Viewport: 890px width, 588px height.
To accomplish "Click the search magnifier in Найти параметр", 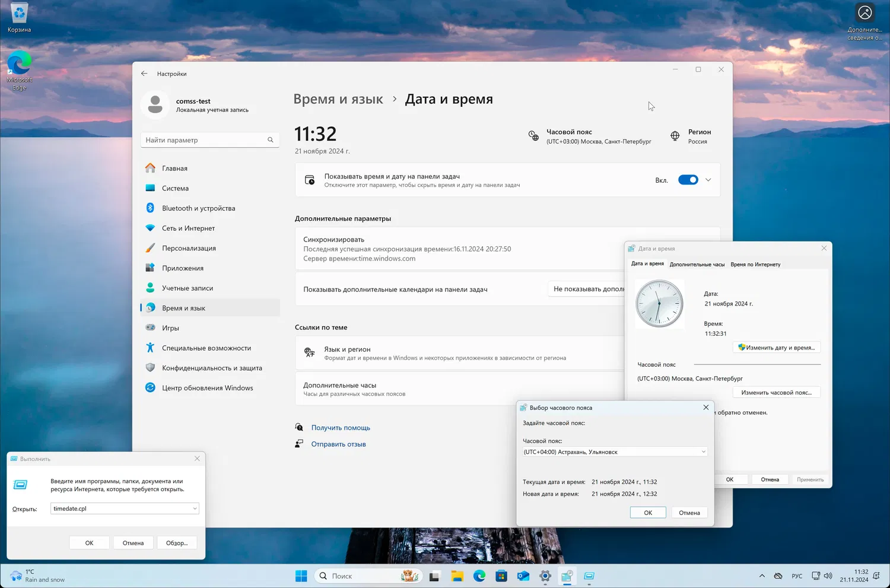I will 271,140.
